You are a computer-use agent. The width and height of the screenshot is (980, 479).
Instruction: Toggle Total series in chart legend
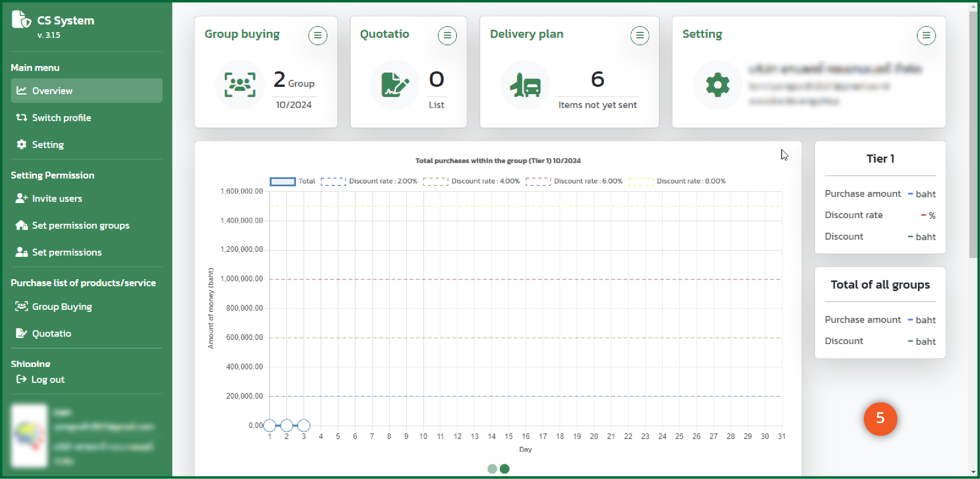[x=292, y=181]
